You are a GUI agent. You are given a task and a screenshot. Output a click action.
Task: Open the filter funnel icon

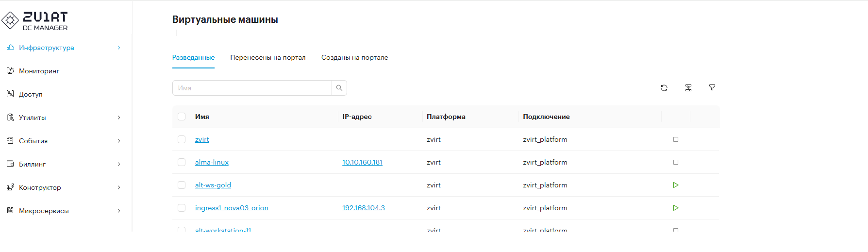712,88
